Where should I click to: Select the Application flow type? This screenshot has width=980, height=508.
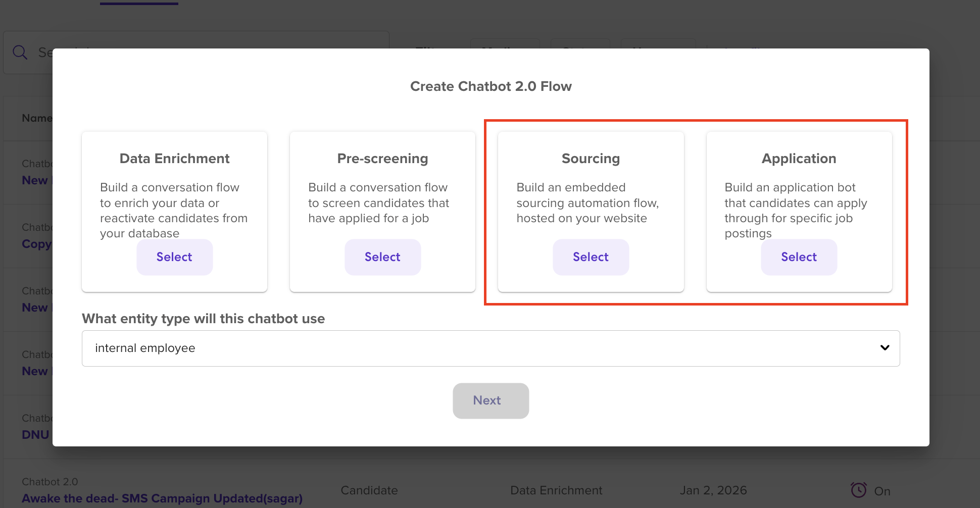coord(799,257)
